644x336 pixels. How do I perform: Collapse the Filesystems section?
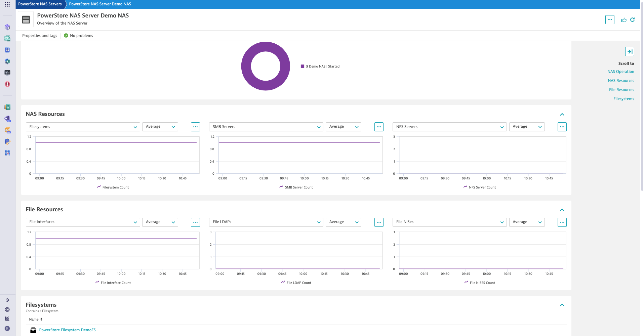pos(562,305)
